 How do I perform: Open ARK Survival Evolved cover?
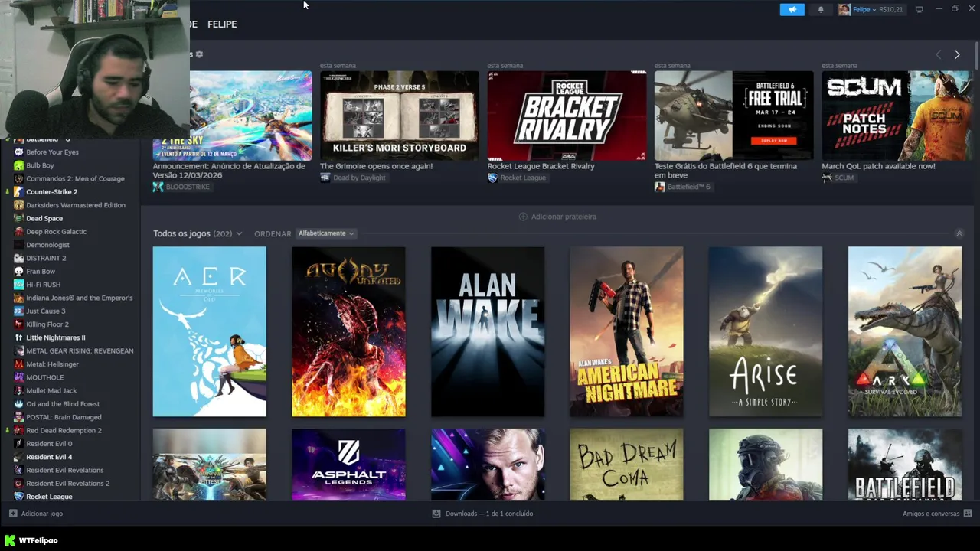tap(905, 331)
